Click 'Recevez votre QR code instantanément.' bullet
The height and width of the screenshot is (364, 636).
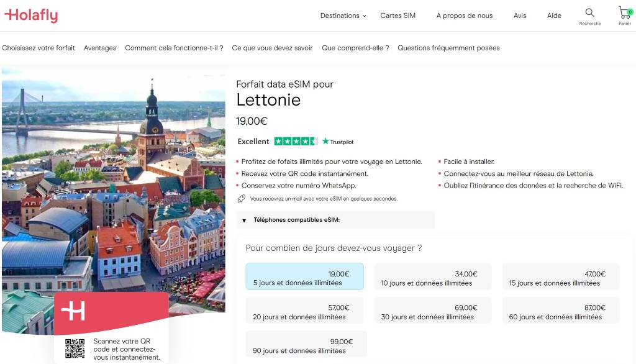pos(304,174)
